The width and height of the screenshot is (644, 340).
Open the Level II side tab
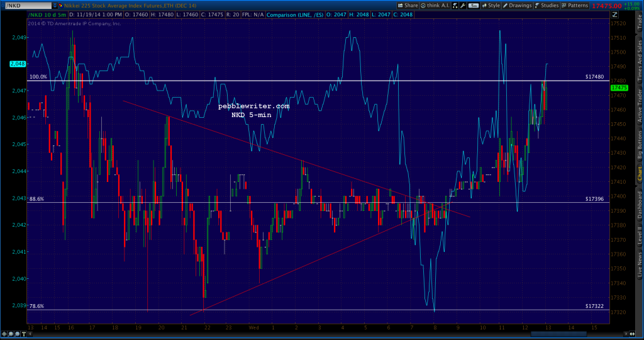coord(640,236)
